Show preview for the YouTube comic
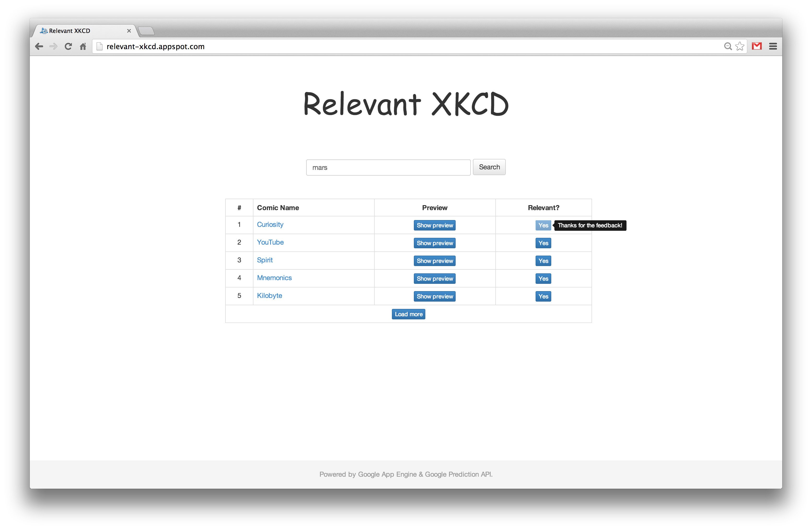The width and height of the screenshot is (812, 530). [x=434, y=243]
